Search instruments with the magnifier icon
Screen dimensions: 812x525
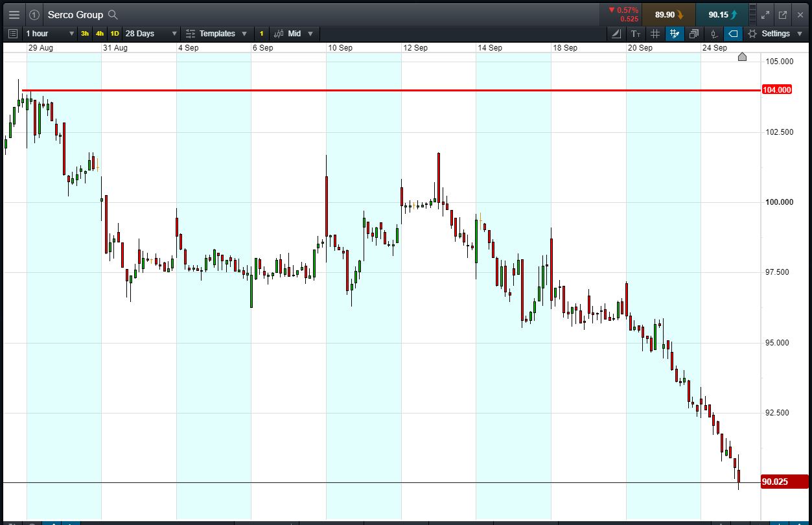[x=113, y=14]
